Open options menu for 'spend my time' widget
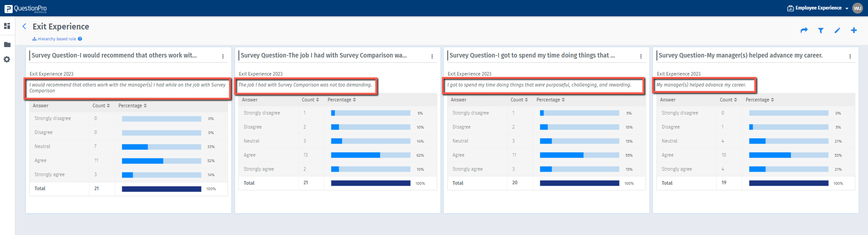Screen dimensions: 868x235 click(x=641, y=56)
